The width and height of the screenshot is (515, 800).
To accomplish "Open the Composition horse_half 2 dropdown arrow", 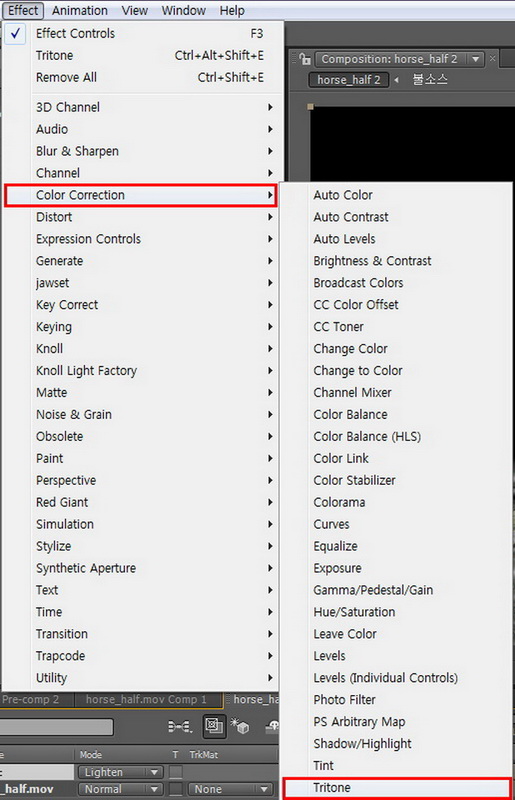I will tap(475, 59).
